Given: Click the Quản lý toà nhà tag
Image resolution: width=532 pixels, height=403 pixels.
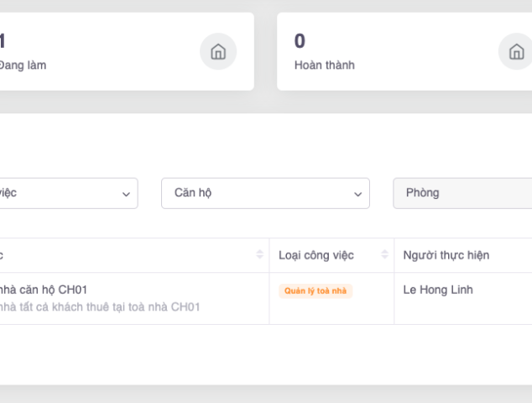Looking at the screenshot, I should tap(316, 291).
